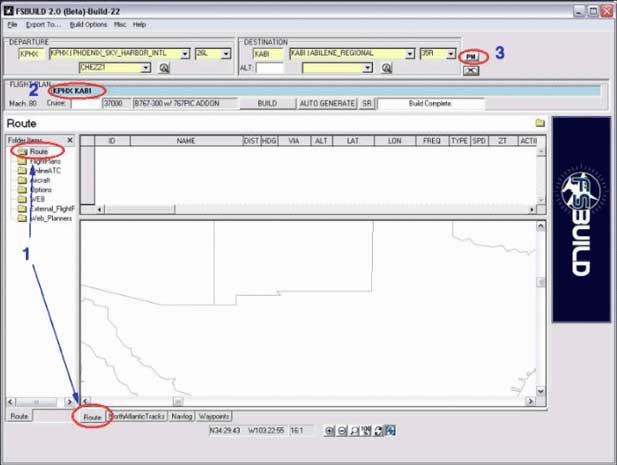Click the map horizontal scrollbar thumb
The height and width of the screenshot is (465, 617).
(178, 401)
